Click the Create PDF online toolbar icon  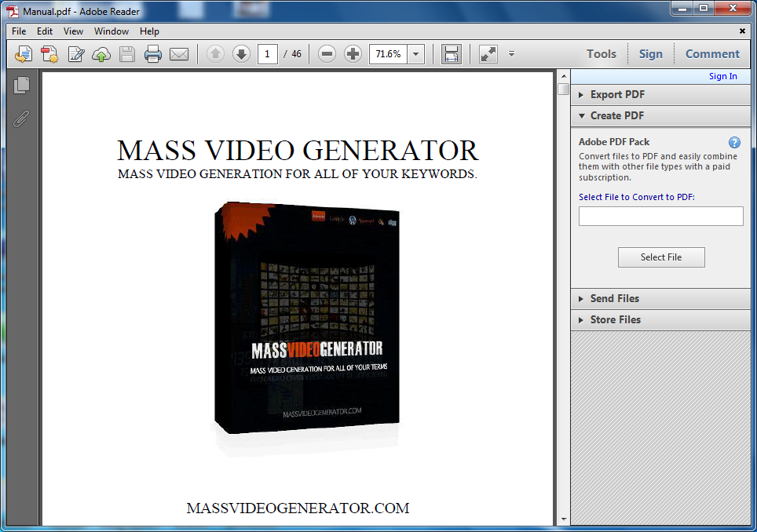(x=49, y=54)
